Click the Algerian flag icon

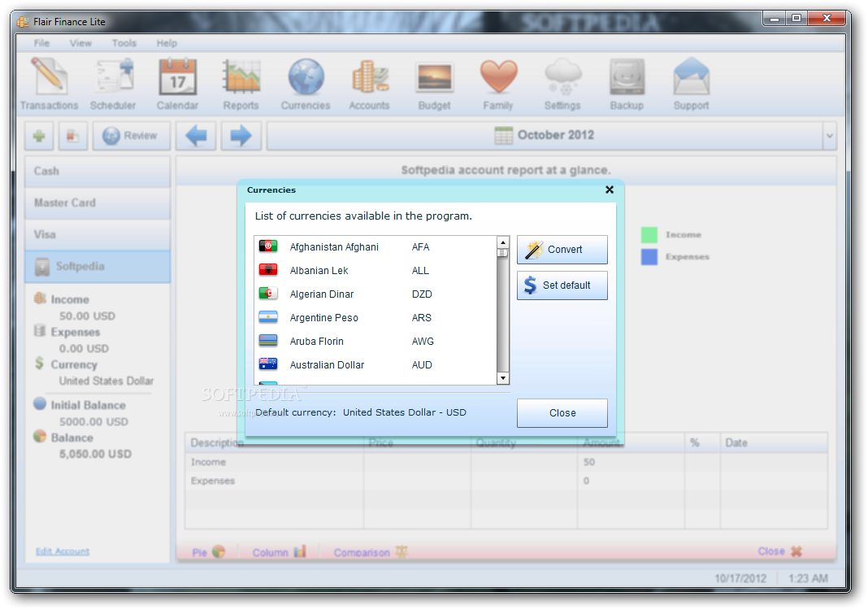point(268,293)
